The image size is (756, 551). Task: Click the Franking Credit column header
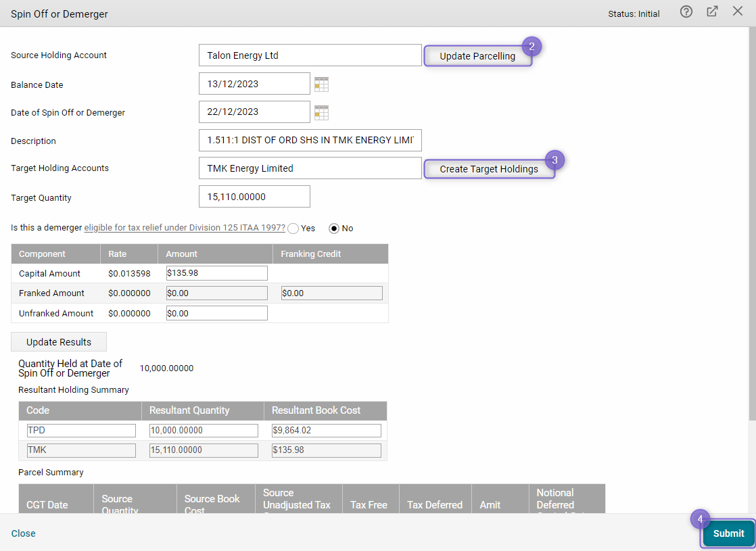pos(330,254)
